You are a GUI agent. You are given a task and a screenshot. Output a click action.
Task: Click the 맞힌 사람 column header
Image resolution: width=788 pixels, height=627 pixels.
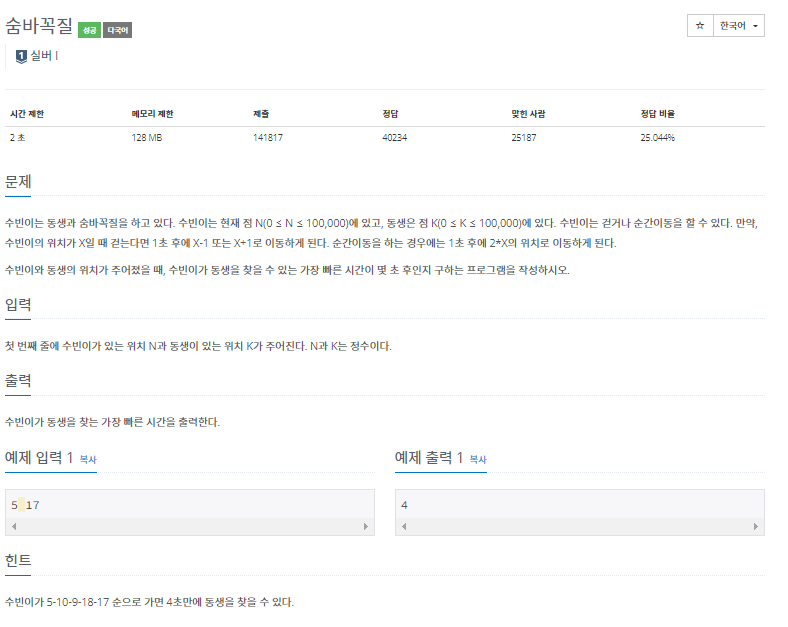[x=528, y=114]
